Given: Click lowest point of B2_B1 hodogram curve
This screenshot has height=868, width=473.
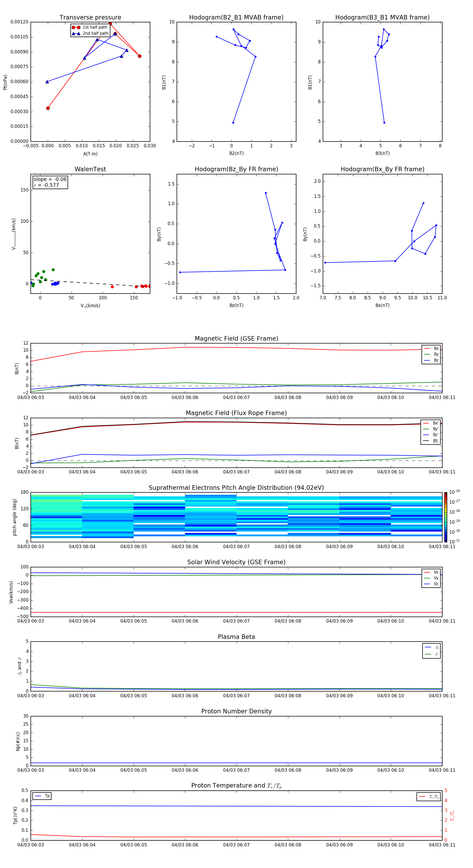Looking at the screenshot, I should click(x=233, y=123).
